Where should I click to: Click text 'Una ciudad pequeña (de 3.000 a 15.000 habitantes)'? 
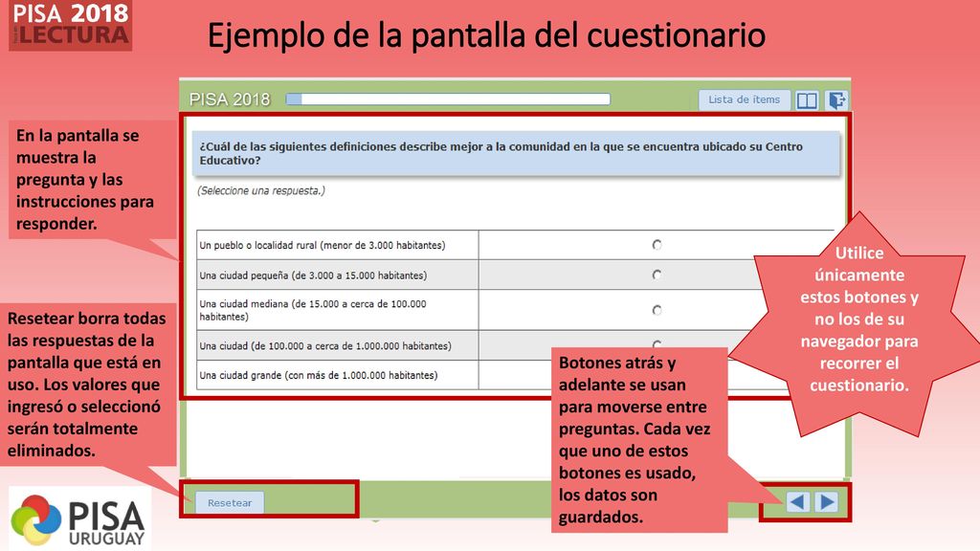[x=313, y=275]
